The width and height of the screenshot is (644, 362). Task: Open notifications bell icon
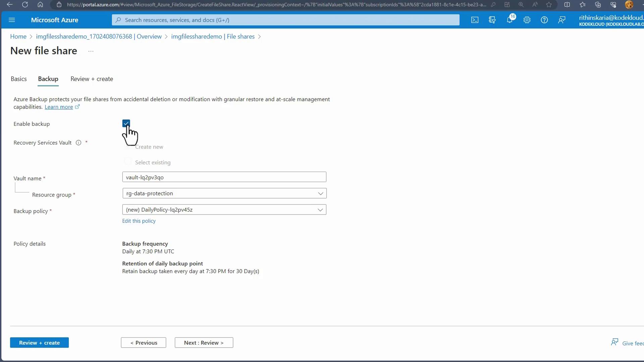(x=509, y=20)
